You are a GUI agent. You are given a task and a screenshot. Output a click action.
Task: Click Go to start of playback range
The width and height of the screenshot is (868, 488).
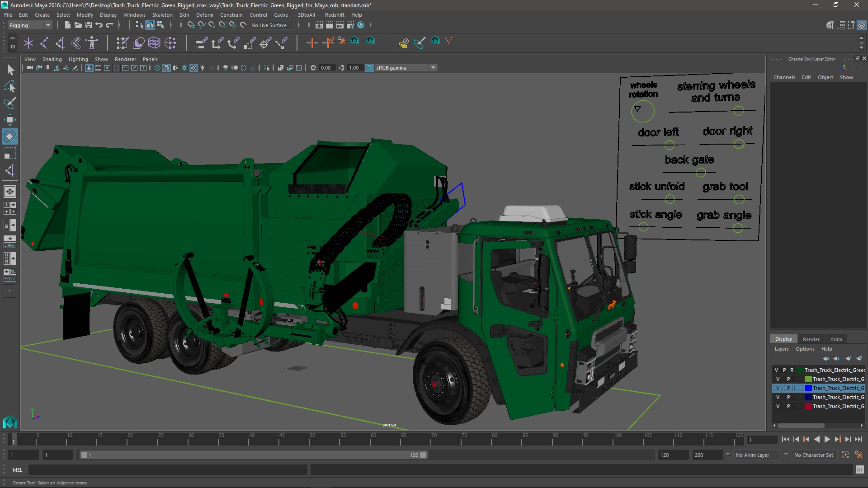click(785, 439)
